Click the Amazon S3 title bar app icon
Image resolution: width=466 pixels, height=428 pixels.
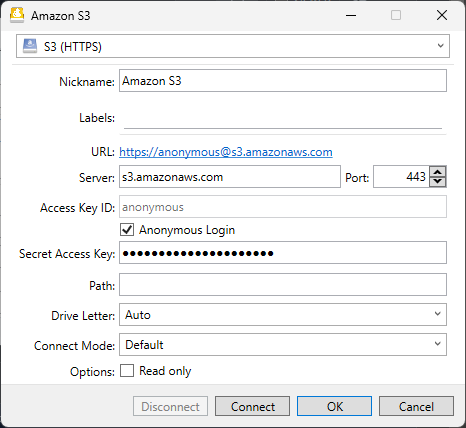17,15
